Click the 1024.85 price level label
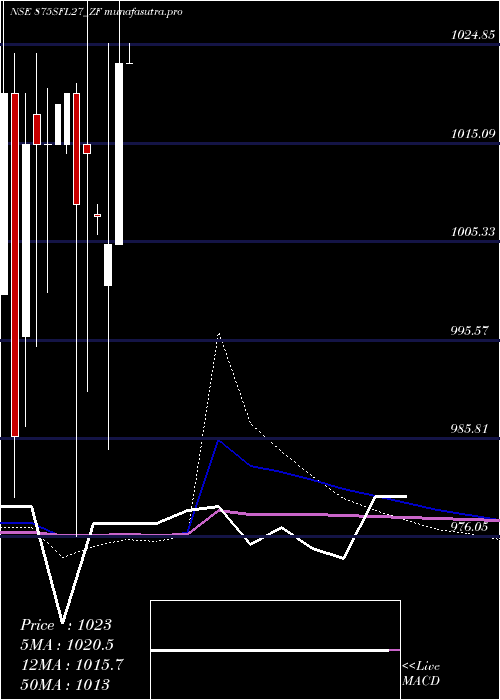Screen dimensions: 500x700 [473, 34]
